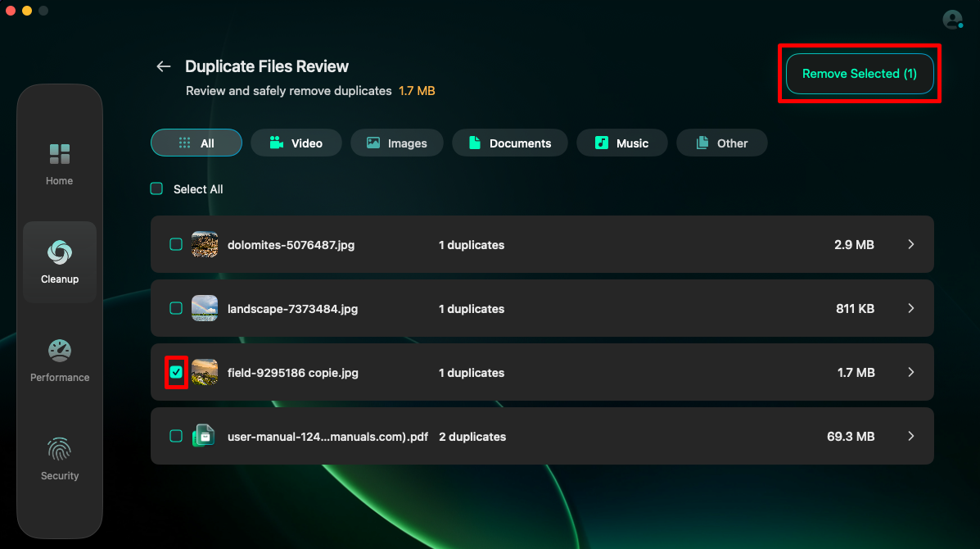This screenshot has height=549, width=980.
Task: Select the Music filter tab
Action: (622, 143)
